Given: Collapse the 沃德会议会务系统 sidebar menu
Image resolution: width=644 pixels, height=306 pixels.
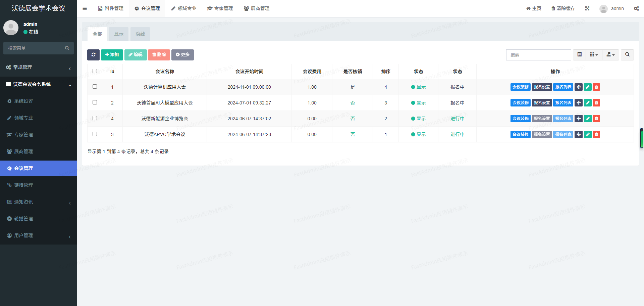Looking at the screenshot, I should click(39, 84).
